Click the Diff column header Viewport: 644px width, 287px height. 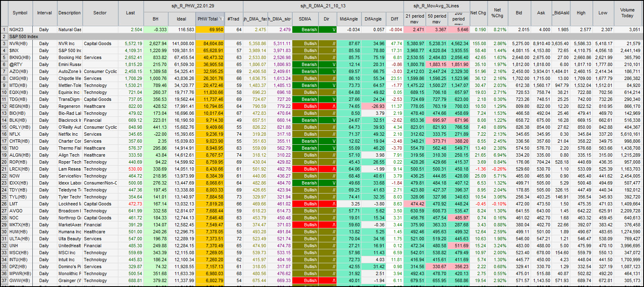(x=394, y=19)
